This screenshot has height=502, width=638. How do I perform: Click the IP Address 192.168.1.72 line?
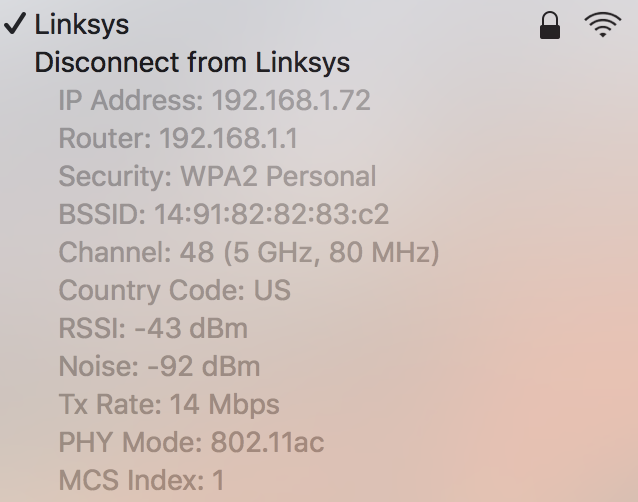coord(214,100)
